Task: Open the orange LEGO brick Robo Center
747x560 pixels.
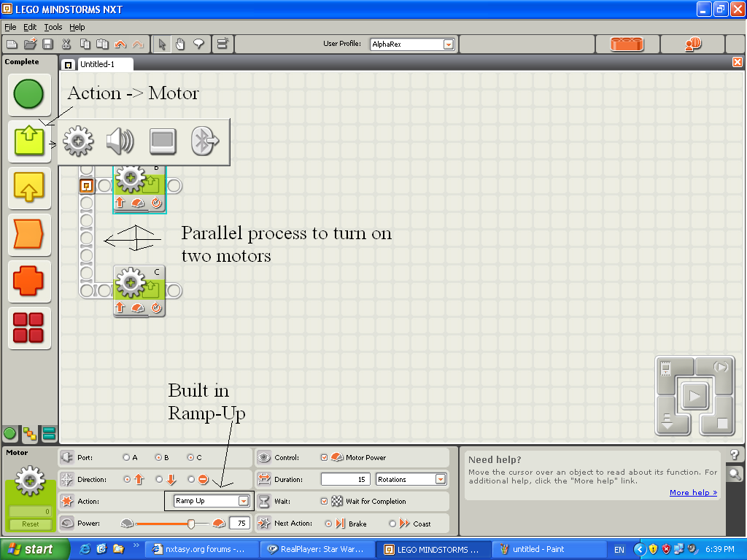Action: 627,44
